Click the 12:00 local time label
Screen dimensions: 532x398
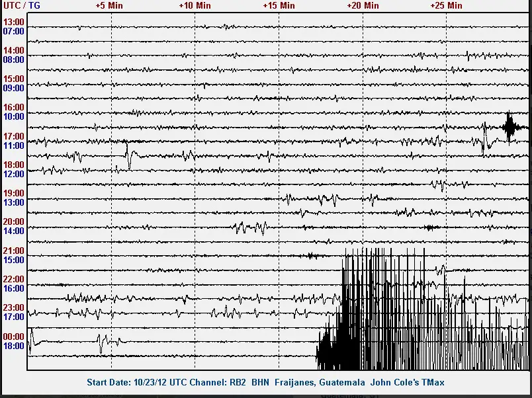coord(14,175)
